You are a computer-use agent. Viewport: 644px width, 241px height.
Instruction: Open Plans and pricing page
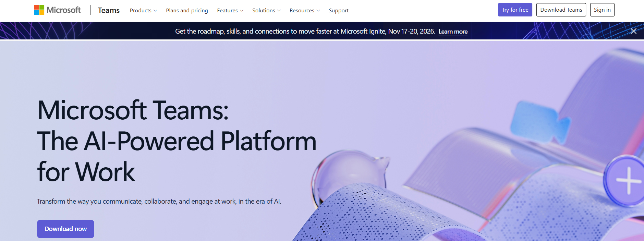pyautogui.click(x=187, y=11)
